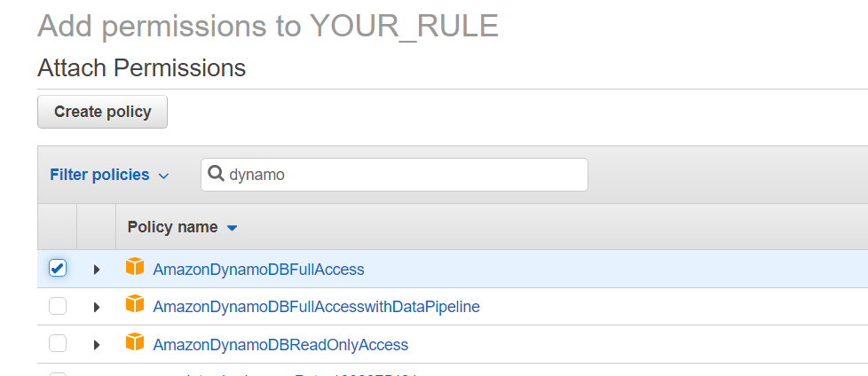Click the orange box icon for AmazonDynamoDBFullAccesswithDataPipeline
Viewport: 868px width, 376px height.
click(x=135, y=305)
